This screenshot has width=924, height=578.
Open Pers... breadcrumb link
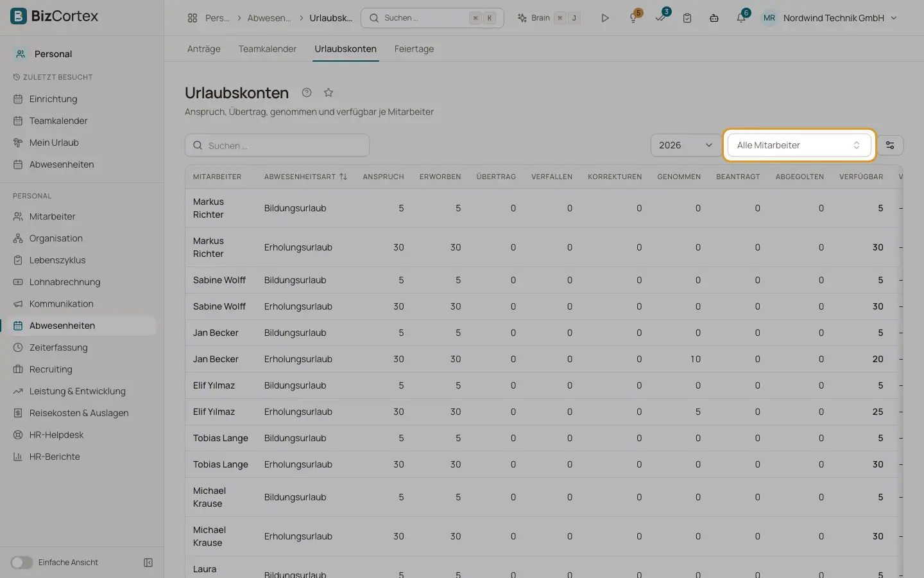coord(217,18)
